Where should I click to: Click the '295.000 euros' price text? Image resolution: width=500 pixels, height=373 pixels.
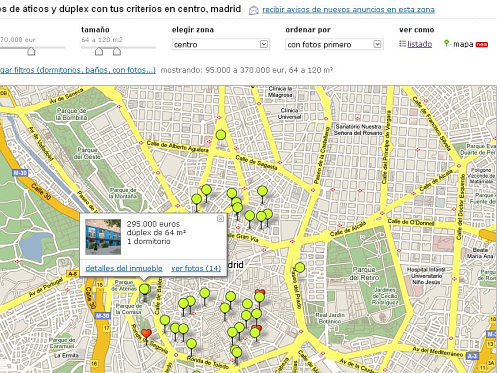(x=153, y=224)
